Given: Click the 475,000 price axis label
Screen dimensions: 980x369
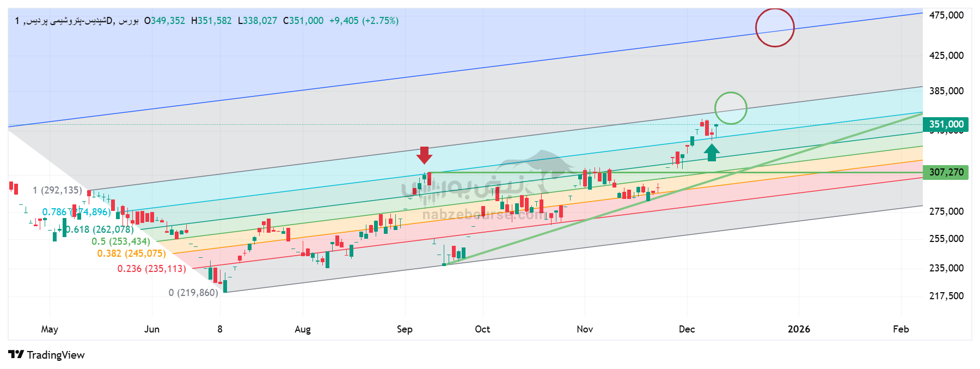Looking at the screenshot, I should point(946,15).
